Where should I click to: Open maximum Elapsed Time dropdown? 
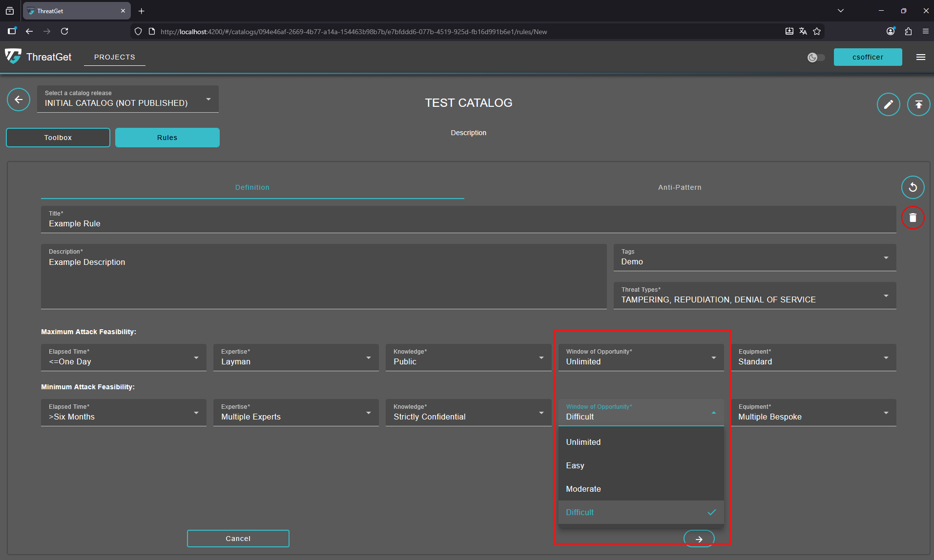[124, 358]
